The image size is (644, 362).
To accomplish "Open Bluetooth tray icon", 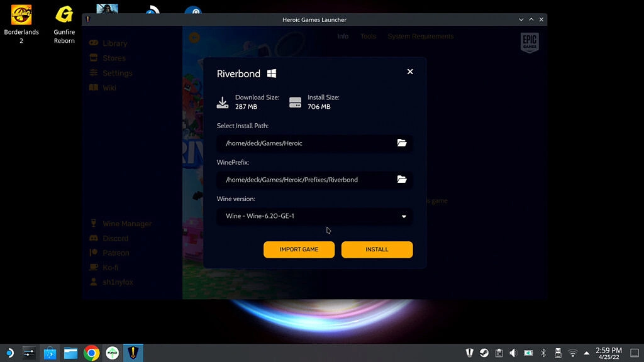I will pyautogui.click(x=543, y=353).
